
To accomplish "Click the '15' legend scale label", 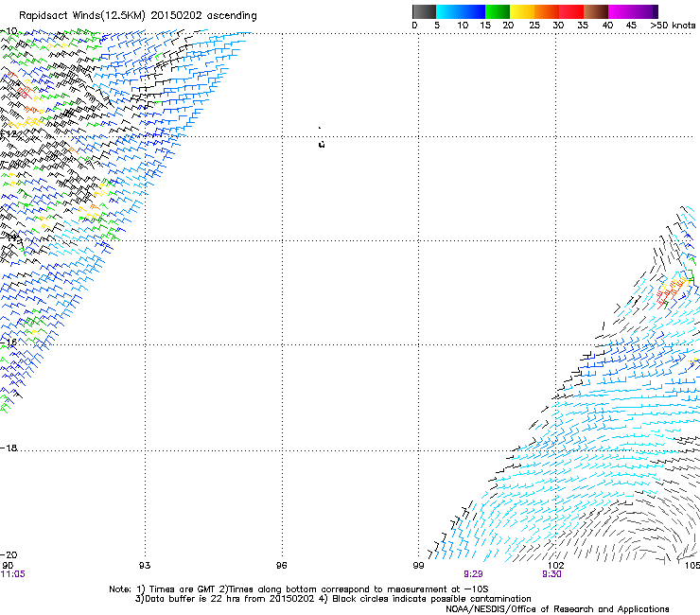I will (485, 26).
